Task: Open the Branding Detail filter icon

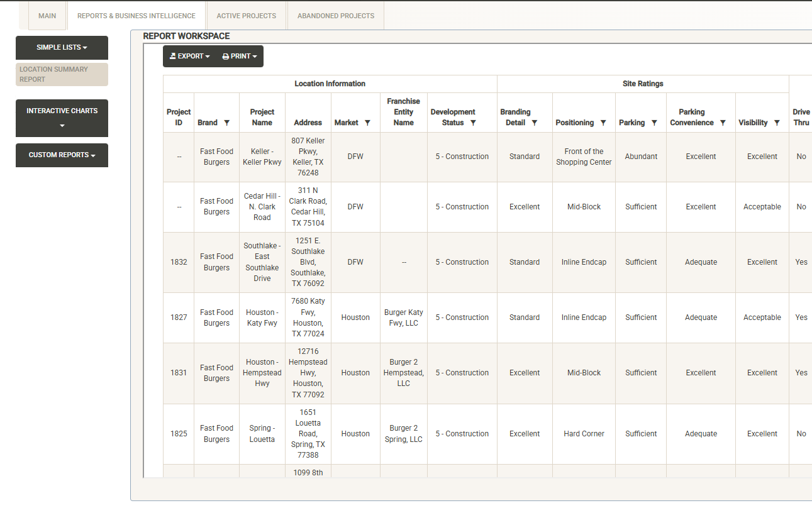Action: 535,123
